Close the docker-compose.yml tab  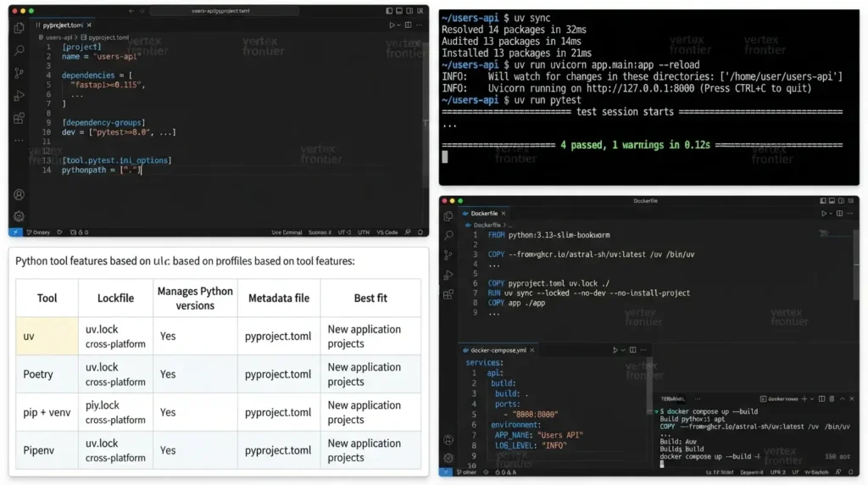(x=532, y=350)
